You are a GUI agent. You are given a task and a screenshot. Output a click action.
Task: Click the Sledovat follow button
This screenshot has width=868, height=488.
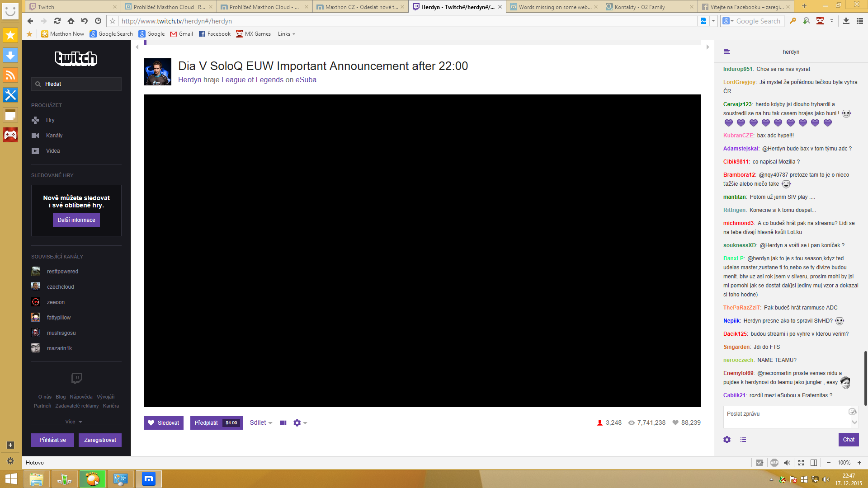(x=164, y=423)
